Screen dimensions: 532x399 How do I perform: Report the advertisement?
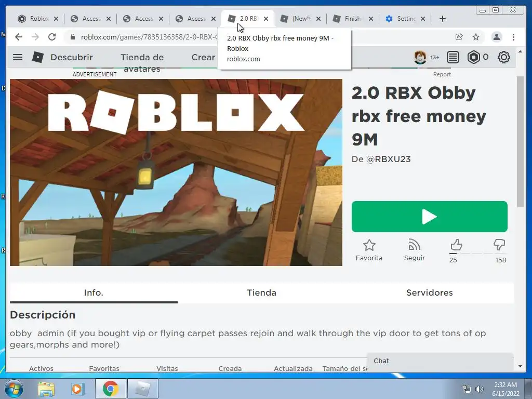(442, 74)
